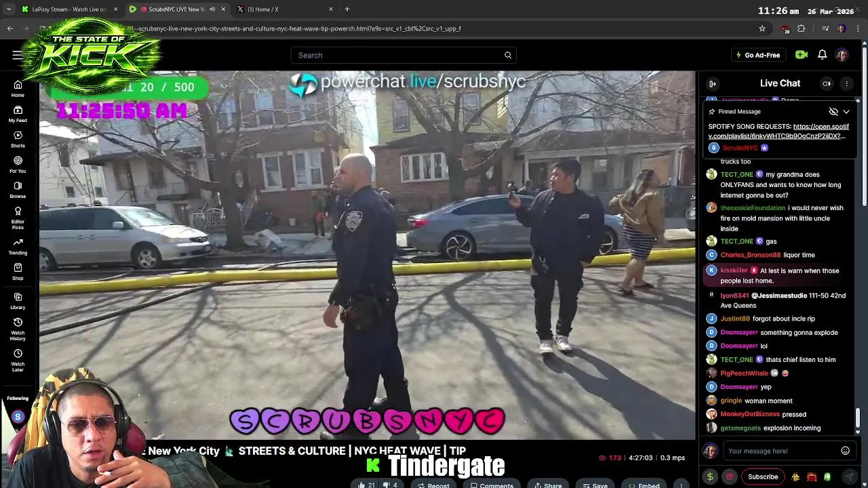Open Watch Later in the sidebar

[x=18, y=360]
